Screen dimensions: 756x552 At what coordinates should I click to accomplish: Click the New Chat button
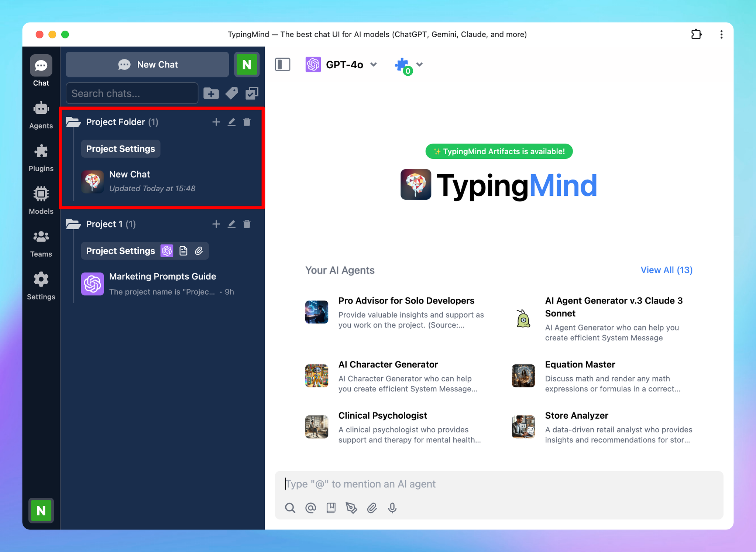coord(147,65)
